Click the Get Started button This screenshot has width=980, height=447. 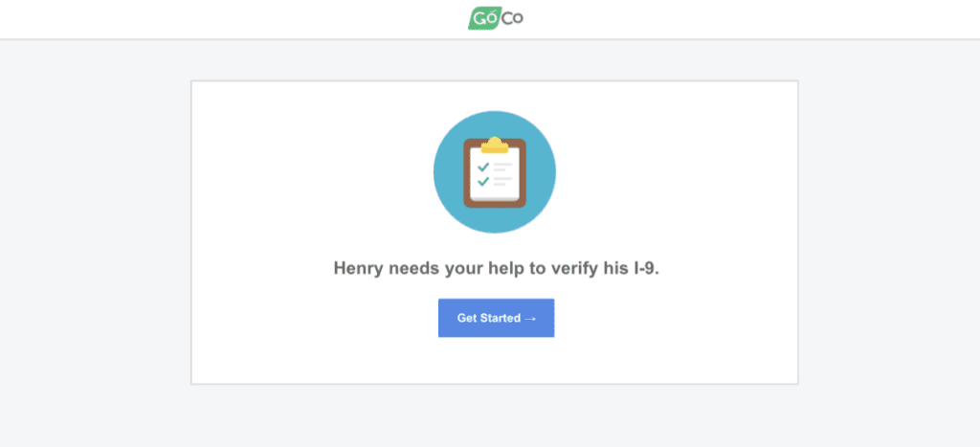coord(497,318)
